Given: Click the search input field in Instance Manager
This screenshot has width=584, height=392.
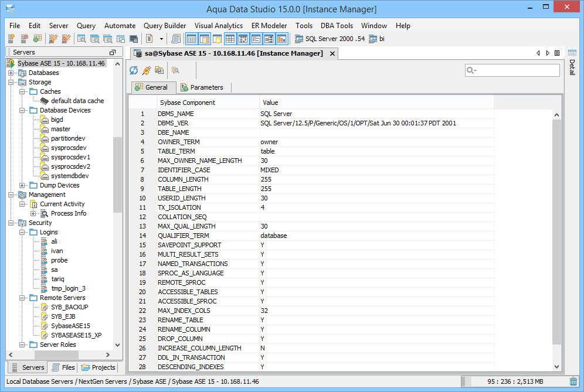Looking at the screenshot, I should point(512,70).
